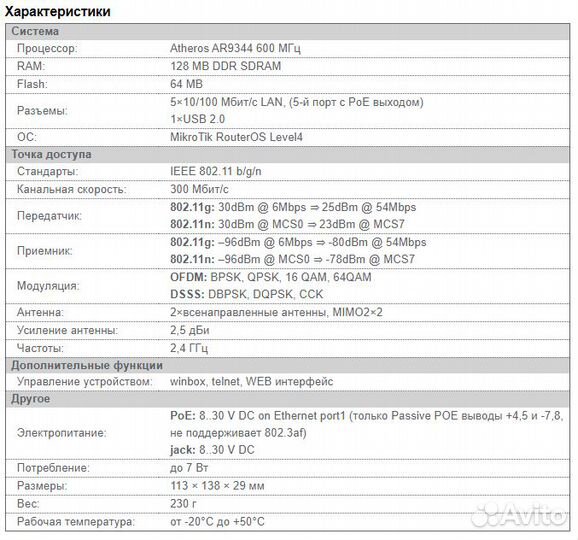Click the 'Процессор:' label
The width and height of the screenshot is (578, 540).
(47, 48)
